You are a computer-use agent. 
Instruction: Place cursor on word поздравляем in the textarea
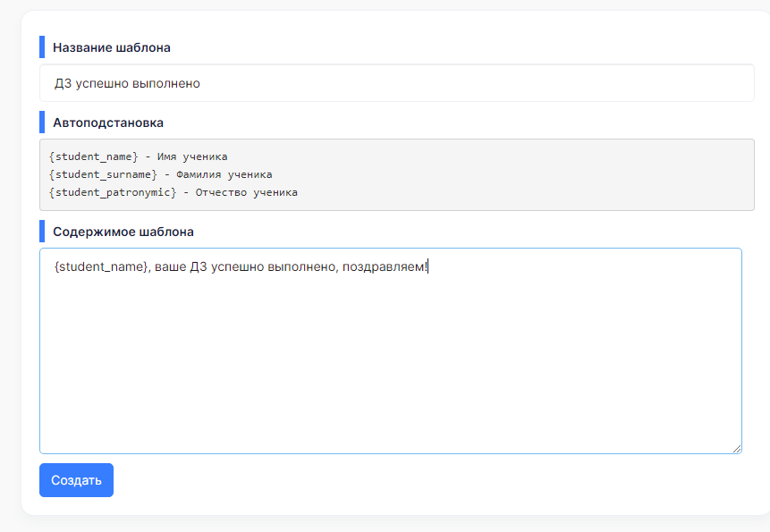click(x=383, y=267)
